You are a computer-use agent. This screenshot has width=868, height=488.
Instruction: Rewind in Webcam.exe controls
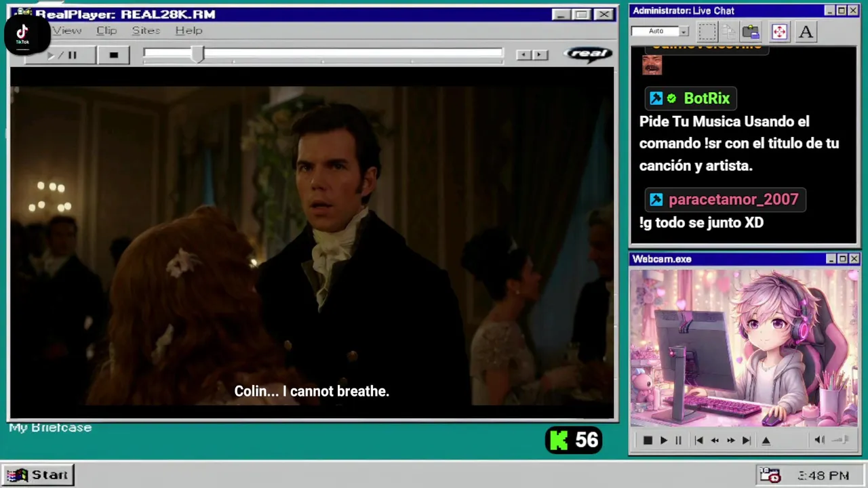click(715, 441)
